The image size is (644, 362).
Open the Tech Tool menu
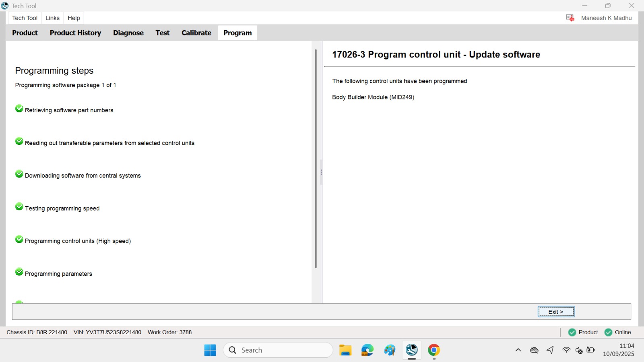(x=25, y=18)
